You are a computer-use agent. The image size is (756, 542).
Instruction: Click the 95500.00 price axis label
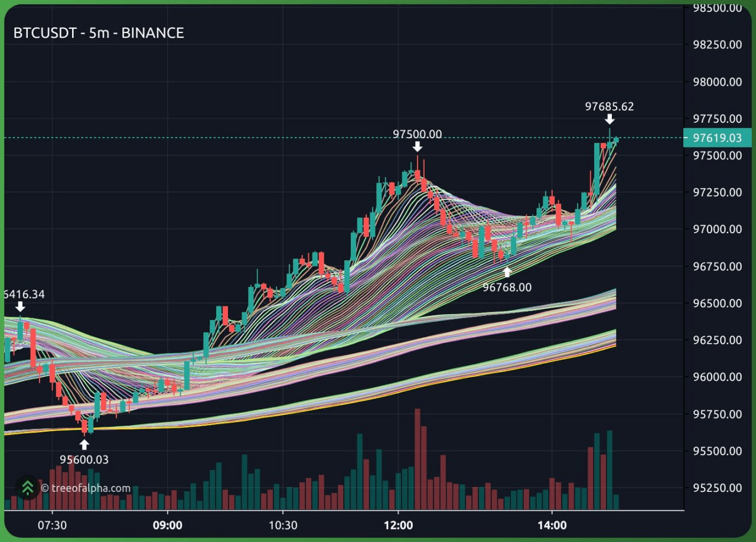point(717,451)
